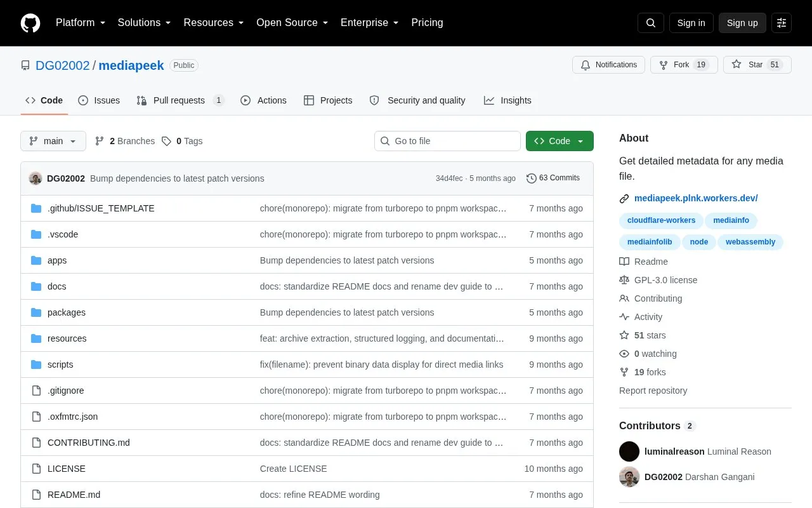Select the tag icon beside 0 Tags
The image size is (812, 508).
[x=166, y=141]
